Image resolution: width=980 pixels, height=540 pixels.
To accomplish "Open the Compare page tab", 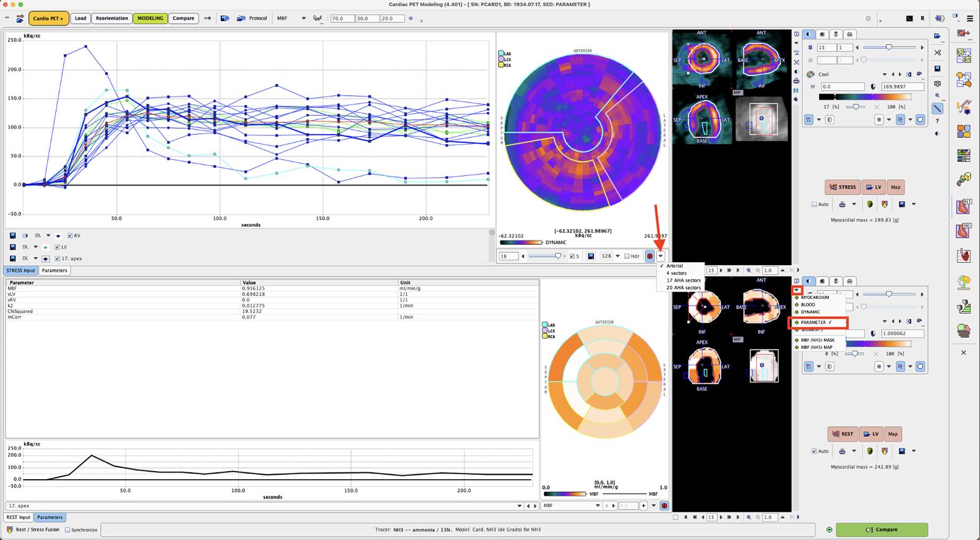I will (x=183, y=19).
